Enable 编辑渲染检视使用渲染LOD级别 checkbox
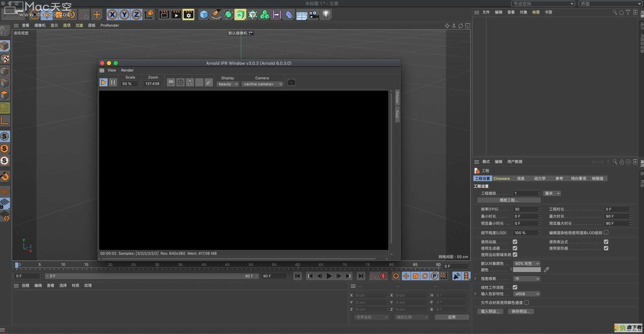This screenshot has height=334, width=644. pyautogui.click(x=606, y=232)
